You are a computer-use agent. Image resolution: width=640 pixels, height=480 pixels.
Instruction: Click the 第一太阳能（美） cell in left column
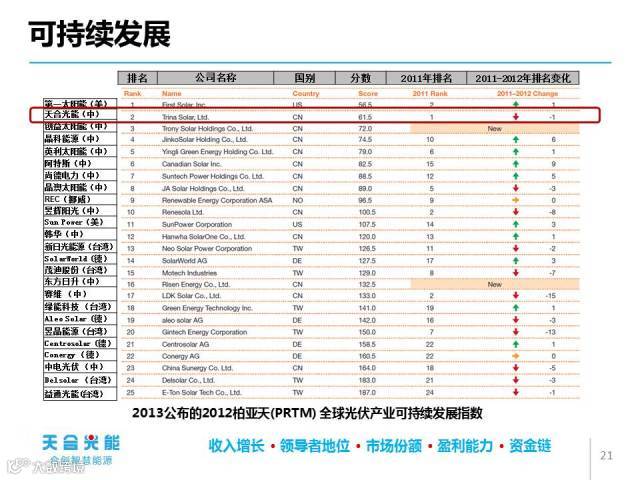tap(80, 104)
